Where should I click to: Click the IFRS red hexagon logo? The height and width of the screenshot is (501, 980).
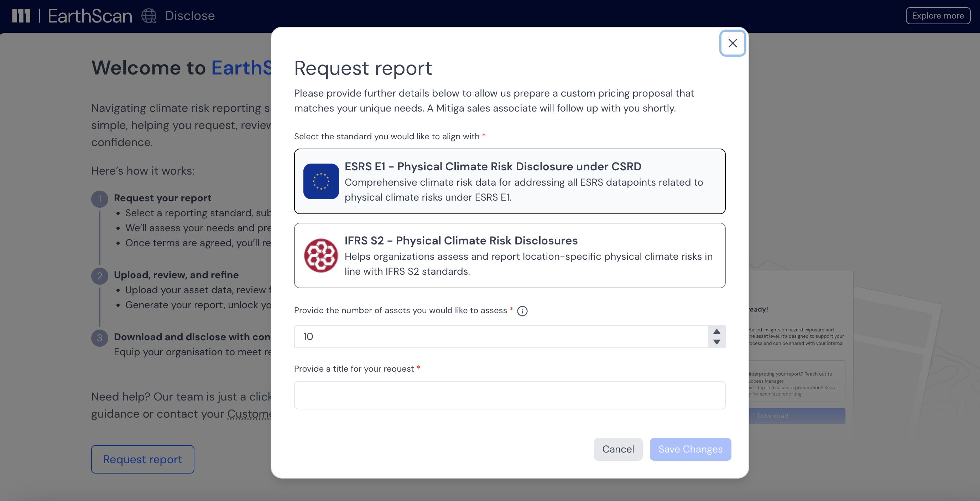pyautogui.click(x=321, y=255)
